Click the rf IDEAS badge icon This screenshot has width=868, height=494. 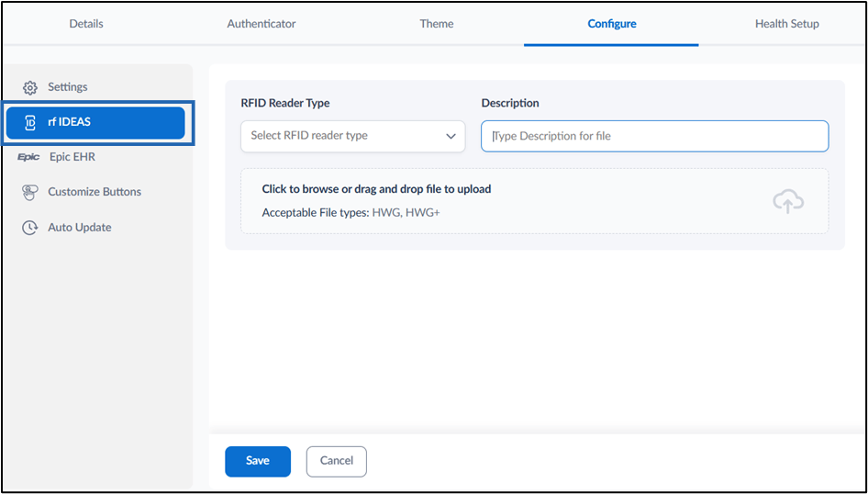30,122
